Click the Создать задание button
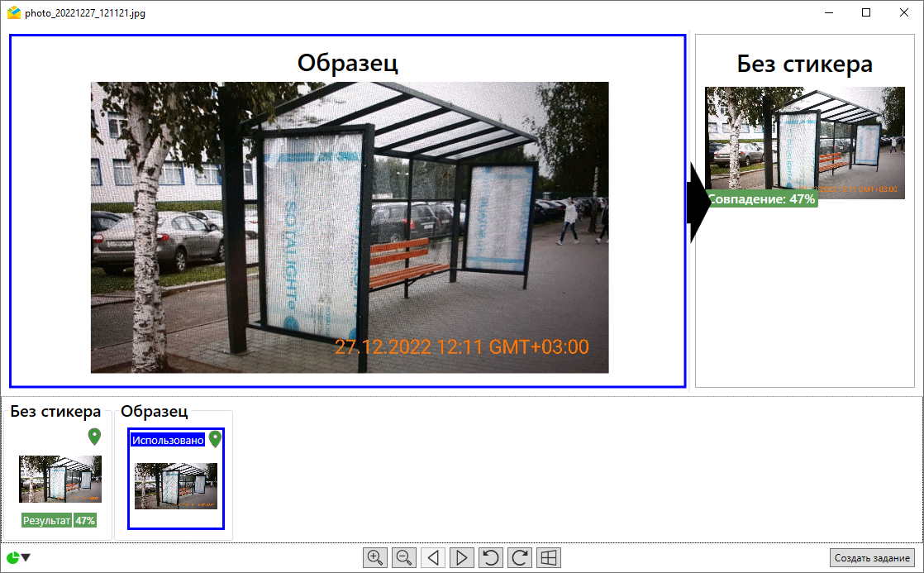This screenshot has height=573, width=924. coord(872,558)
